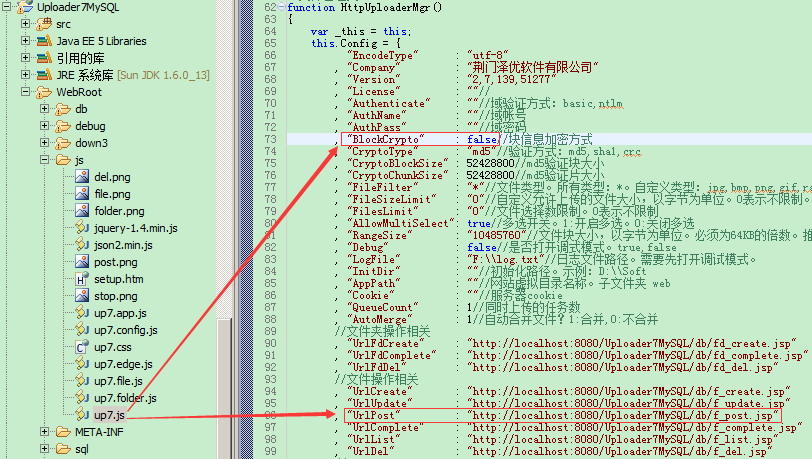Expand the META-INF folder
The image size is (812, 459).
45,431
